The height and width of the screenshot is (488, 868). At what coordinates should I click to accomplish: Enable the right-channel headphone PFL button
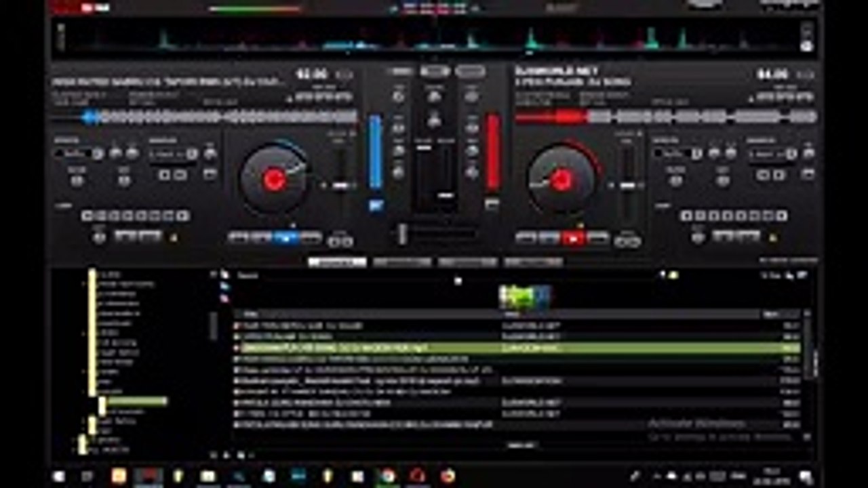(492, 204)
